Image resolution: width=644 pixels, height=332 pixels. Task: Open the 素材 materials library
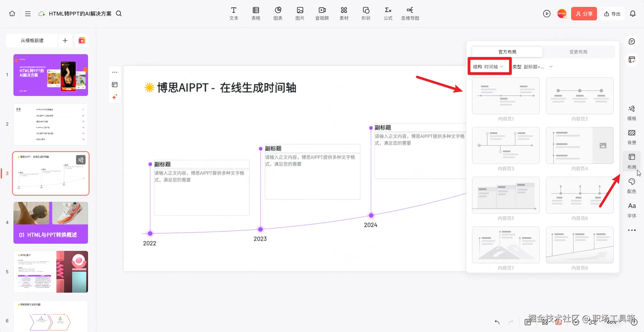click(x=344, y=13)
